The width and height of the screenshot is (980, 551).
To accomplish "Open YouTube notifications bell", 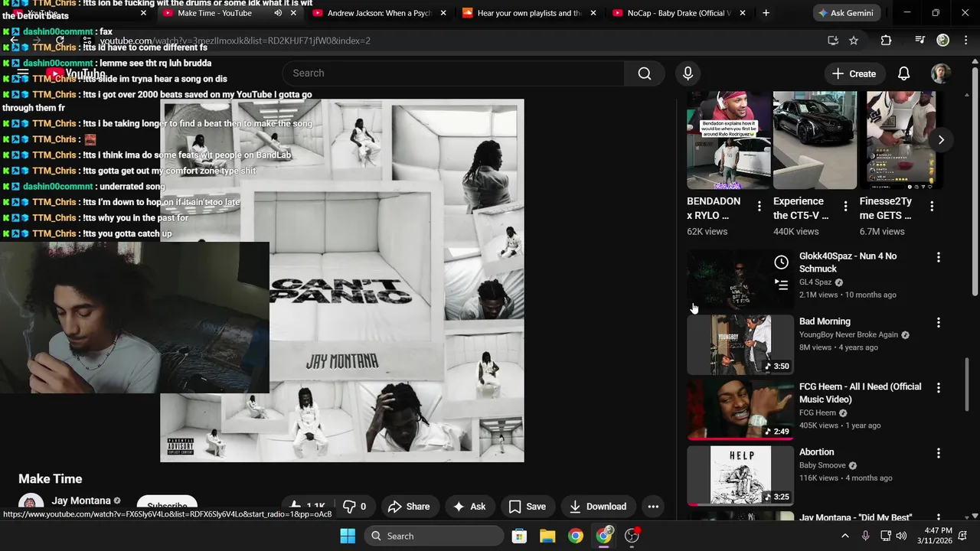I will point(903,73).
